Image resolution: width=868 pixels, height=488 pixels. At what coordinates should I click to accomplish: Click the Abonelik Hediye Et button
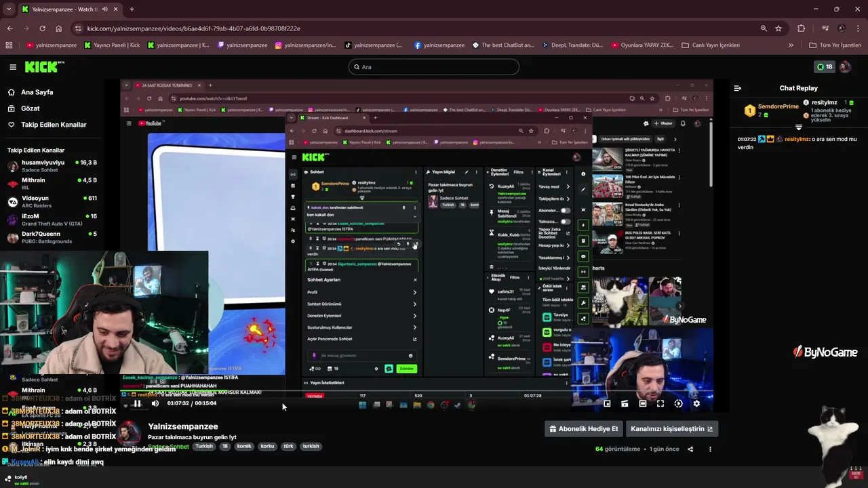tap(584, 429)
